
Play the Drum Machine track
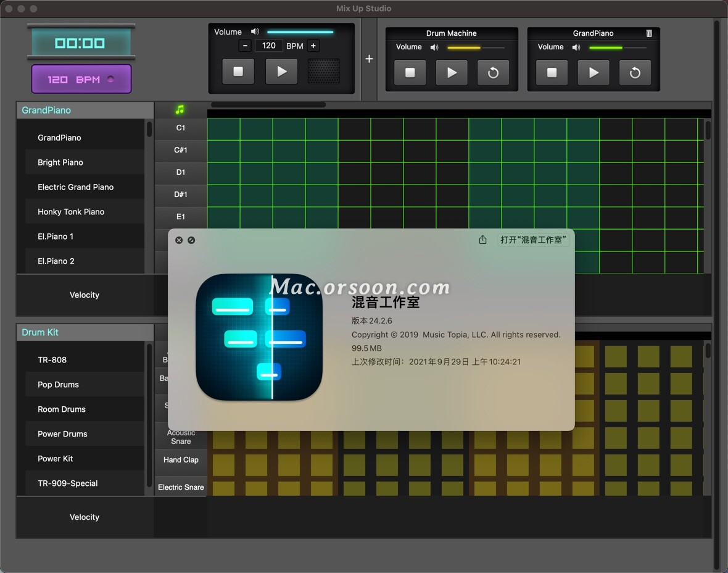pos(451,72)
